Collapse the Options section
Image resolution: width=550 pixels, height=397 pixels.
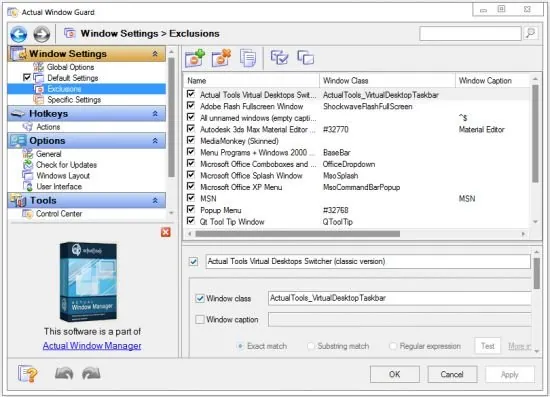pos(155,141)
